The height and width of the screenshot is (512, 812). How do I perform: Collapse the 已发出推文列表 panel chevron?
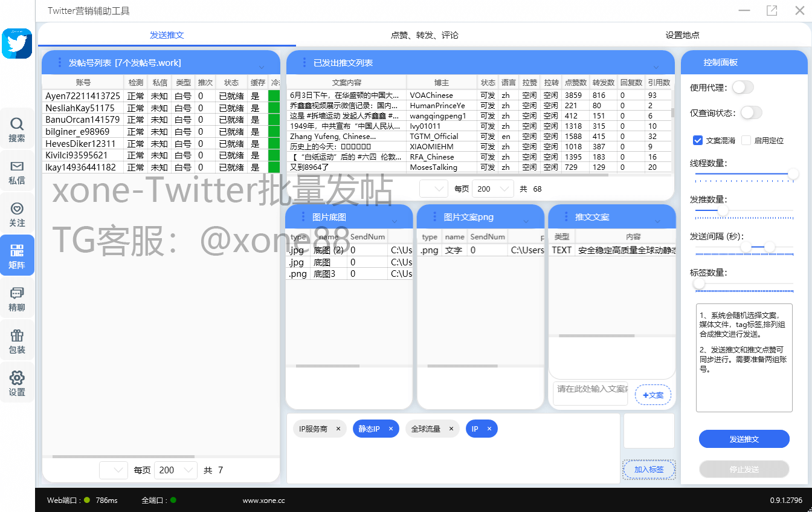[x=656, y=66]
